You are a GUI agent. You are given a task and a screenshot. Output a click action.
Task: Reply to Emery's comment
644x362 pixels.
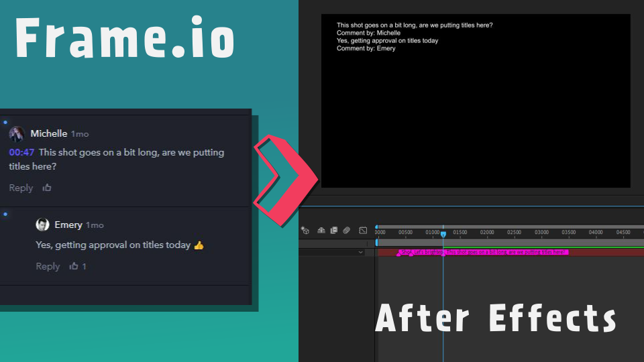pyautogui.click(x=48, y=266)
